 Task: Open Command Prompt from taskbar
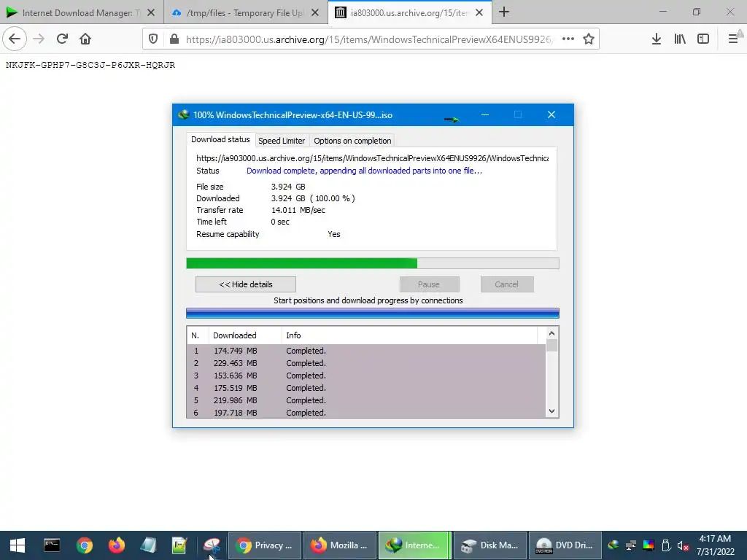tap(52, 545)
